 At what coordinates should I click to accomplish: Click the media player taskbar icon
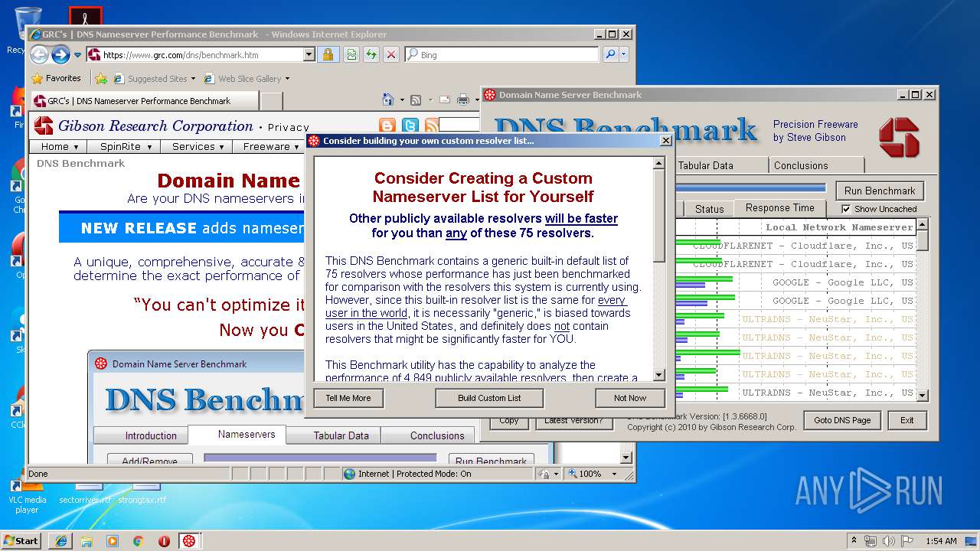113,540
